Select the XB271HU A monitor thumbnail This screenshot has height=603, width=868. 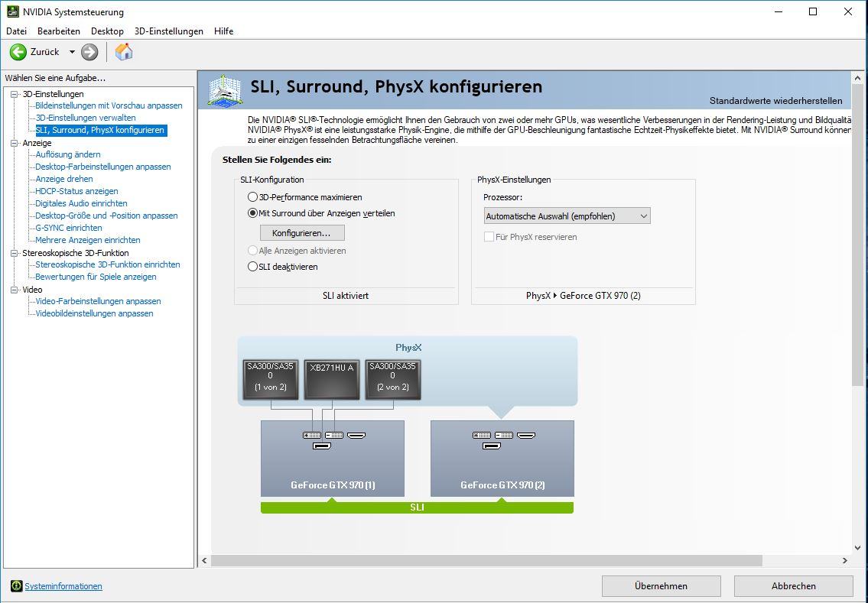click(332, 380)
